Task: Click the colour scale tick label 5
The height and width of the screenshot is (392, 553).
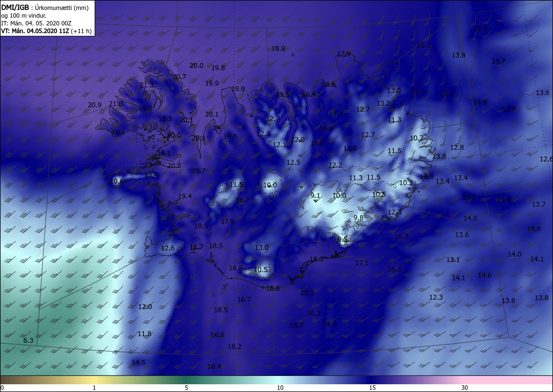Action: [186, 388]
